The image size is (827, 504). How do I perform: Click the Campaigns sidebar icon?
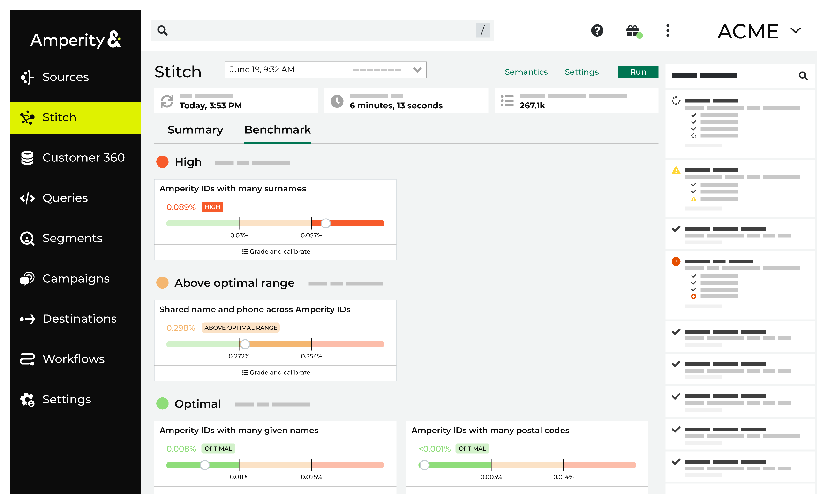[x=27, y=278]
